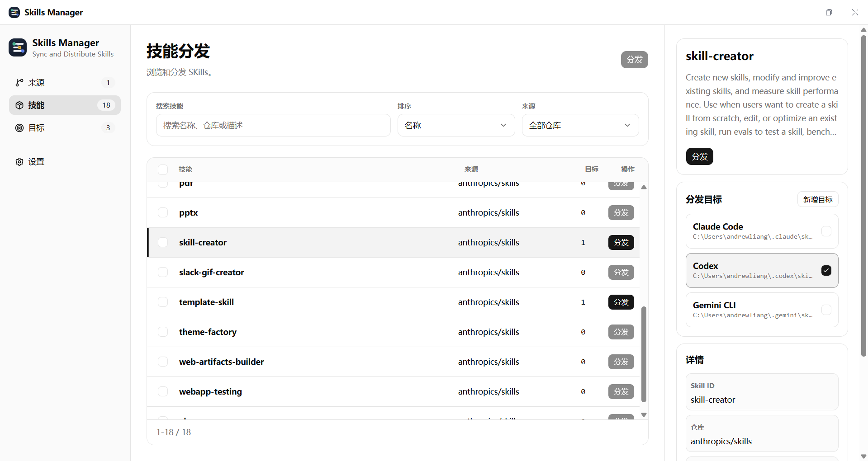Click the 18 count badge beside 技能

tap(106, 105)
